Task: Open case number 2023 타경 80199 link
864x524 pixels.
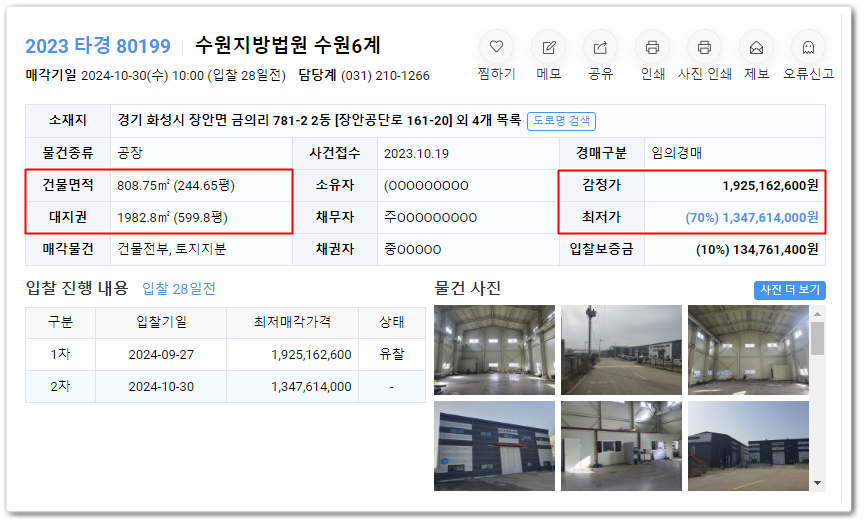Action: coord(98,46)
